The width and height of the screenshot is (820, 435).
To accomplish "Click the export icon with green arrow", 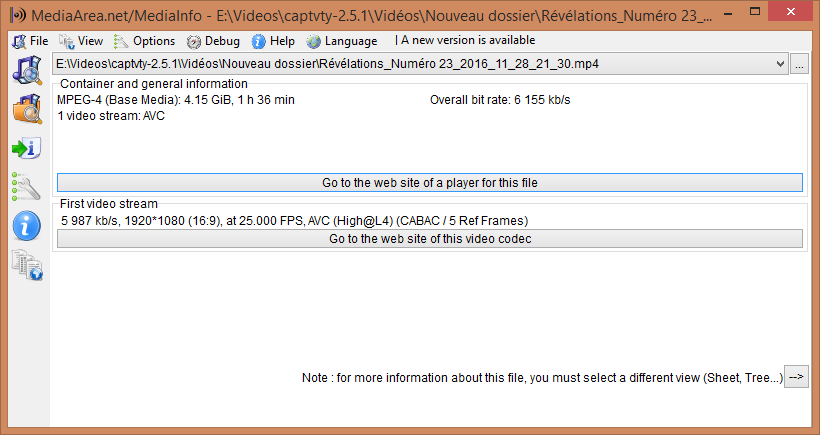I will point(26,148).
